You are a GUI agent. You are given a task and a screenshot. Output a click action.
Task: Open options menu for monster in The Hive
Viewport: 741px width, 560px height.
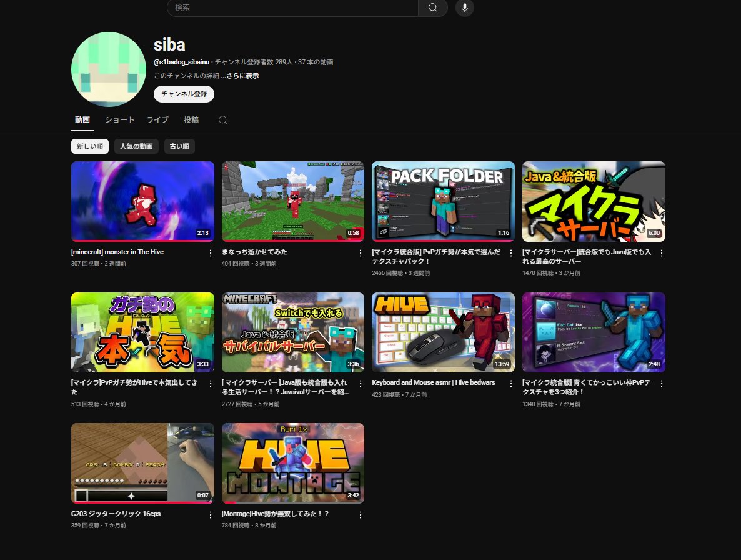coord(211,253)
